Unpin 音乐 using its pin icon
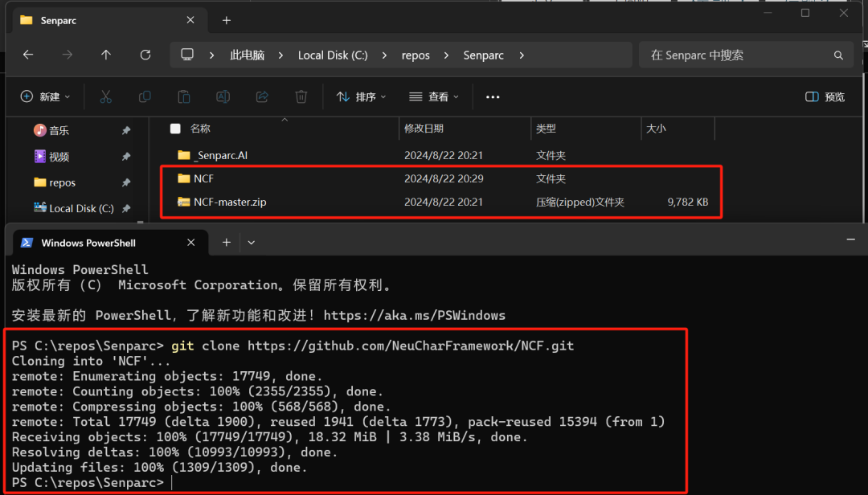 point(126,131)
